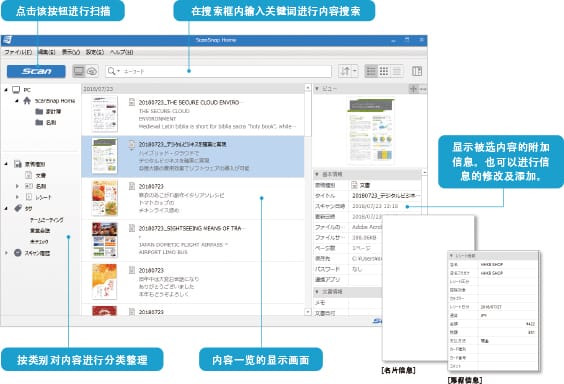Click the blue Scan button
This screenshot has height=384, width=564.
click(36, 71)
